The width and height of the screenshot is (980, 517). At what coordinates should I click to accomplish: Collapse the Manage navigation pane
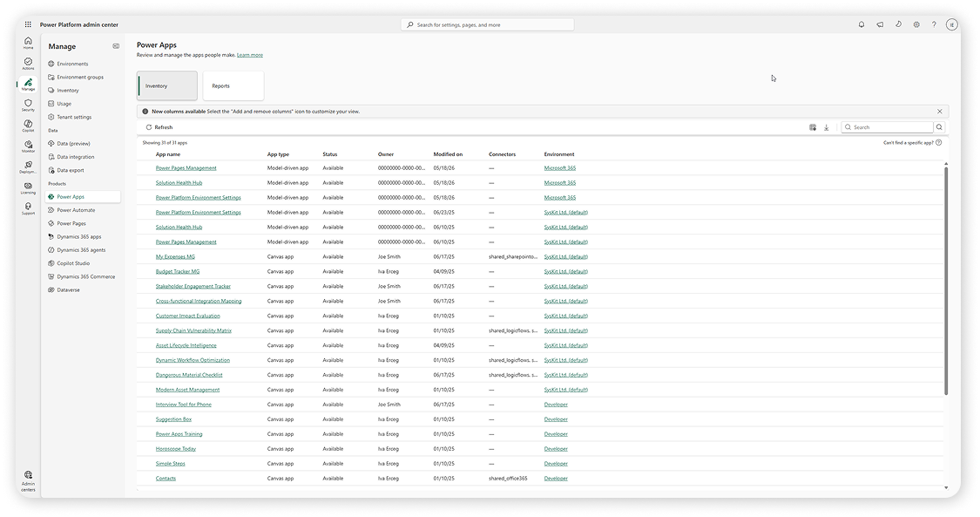click(x=116, y=46)
